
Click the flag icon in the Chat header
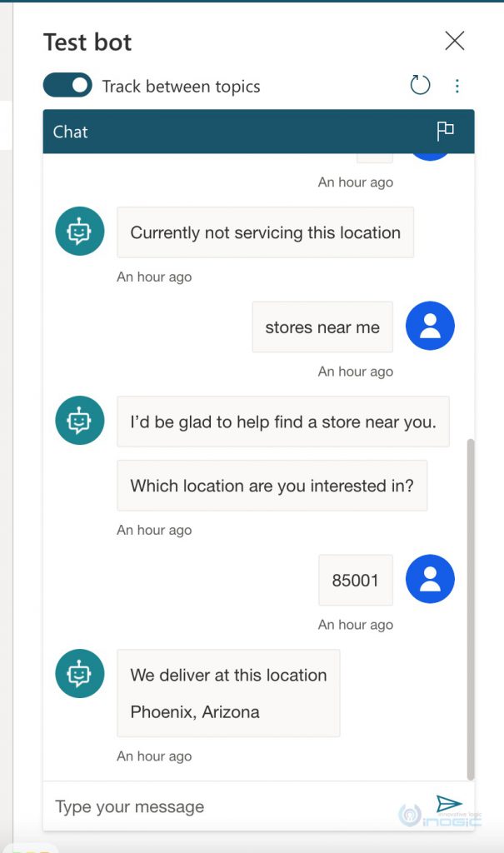click(x=446, y=131)
